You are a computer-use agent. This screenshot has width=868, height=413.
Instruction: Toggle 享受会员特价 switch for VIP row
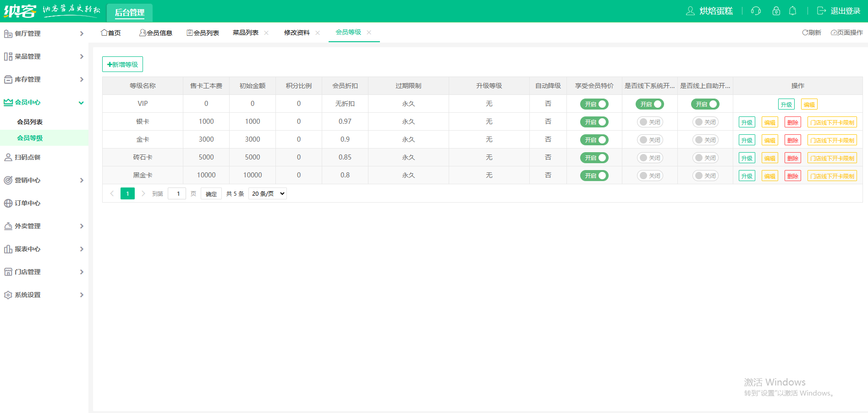[594, 104]
